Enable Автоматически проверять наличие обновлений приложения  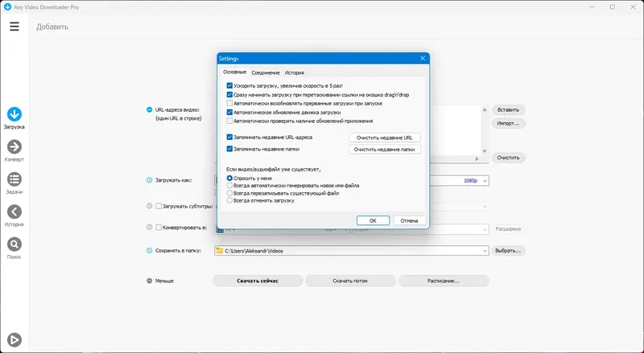click(x=229, y=121)
